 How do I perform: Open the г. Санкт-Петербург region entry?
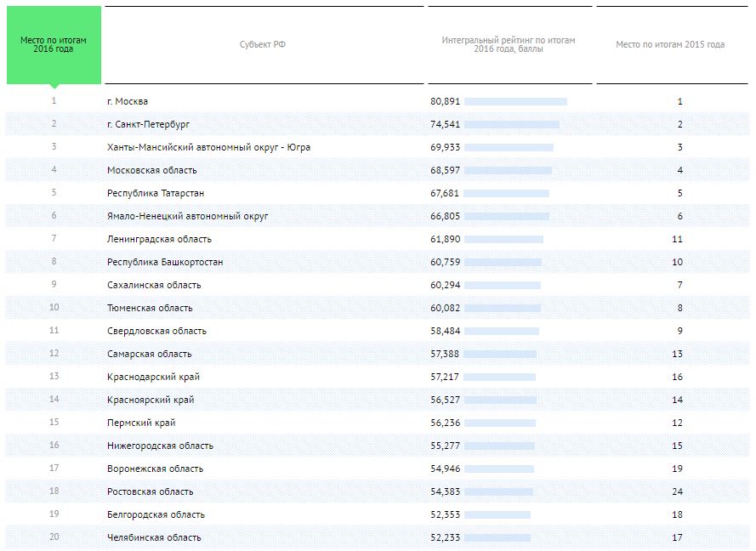pyautogui.click(x=148, y=125)
